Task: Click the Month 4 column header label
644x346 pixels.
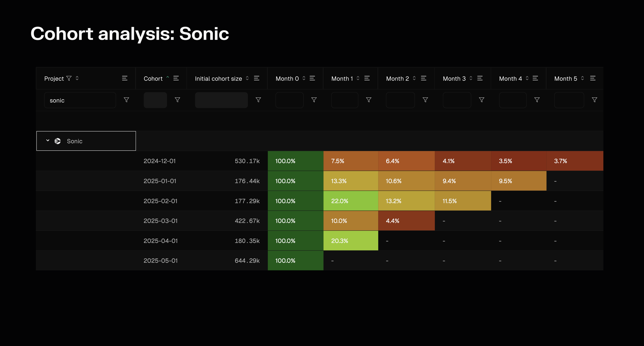Action: 510,79
